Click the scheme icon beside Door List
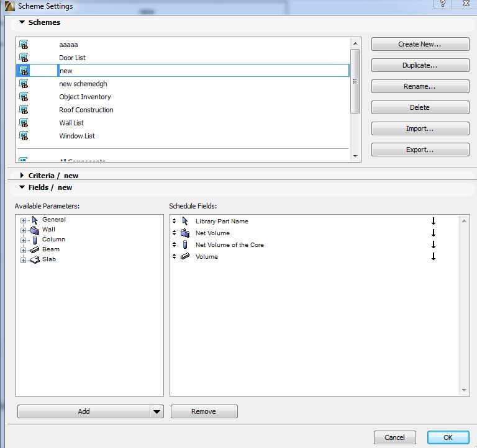 pyautogui.click(x=24, y=58)
